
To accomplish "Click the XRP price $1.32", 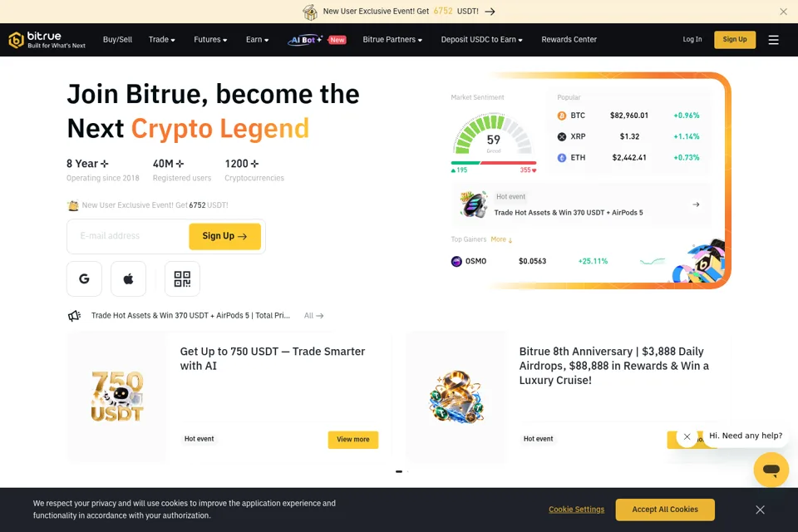I will pos(629,136).
